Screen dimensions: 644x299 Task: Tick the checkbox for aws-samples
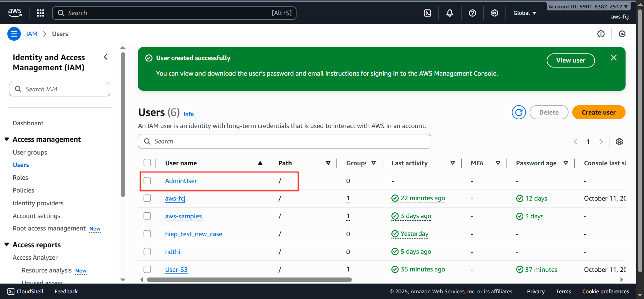point(147,216)
